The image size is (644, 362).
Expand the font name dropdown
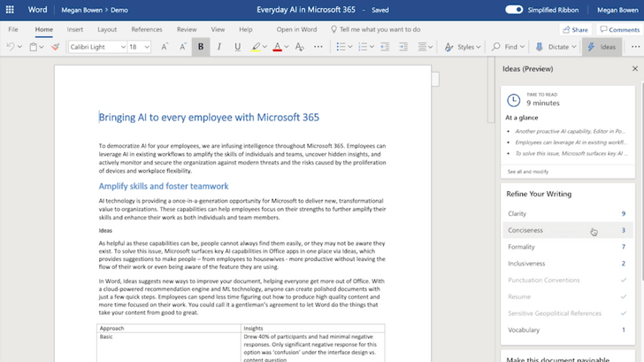pos(123,47)
